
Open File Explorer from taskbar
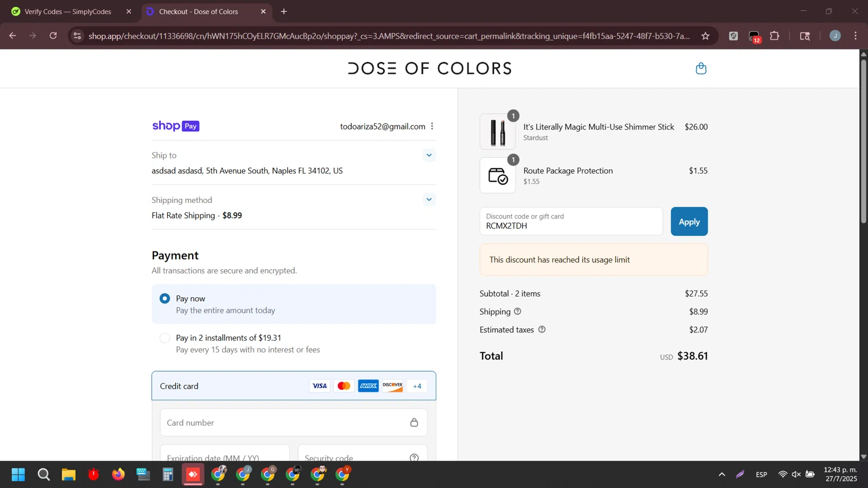[69, 475]
